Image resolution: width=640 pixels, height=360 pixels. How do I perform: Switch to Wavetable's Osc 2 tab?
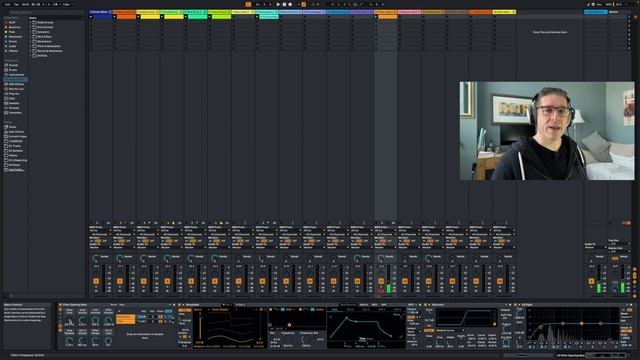tap(241, 305)
